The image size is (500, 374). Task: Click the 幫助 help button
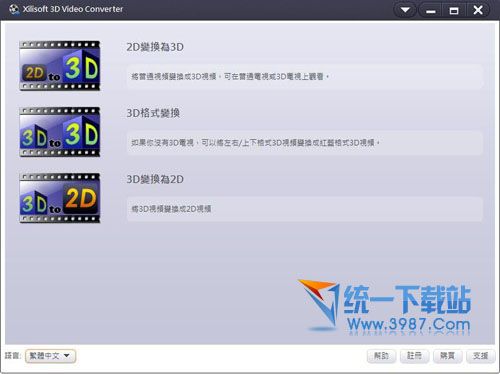click(x=381, y=356)
